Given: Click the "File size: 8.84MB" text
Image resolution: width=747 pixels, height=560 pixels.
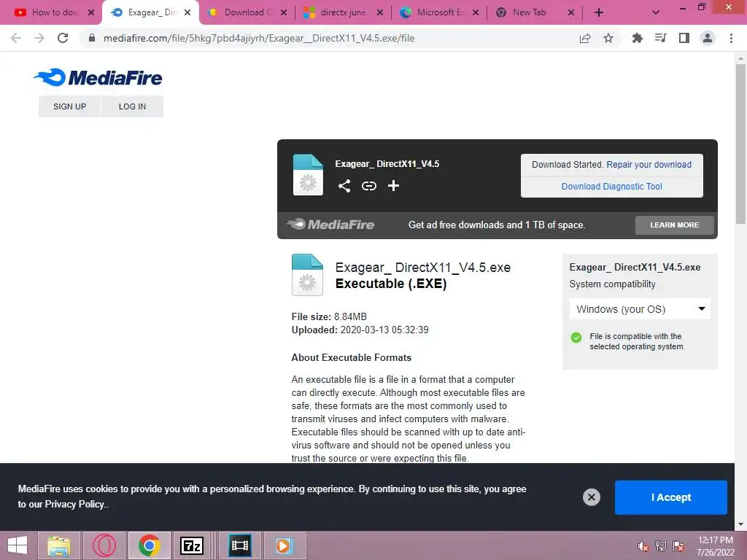Looking at the screenshot, I should (x=329, y=316).
